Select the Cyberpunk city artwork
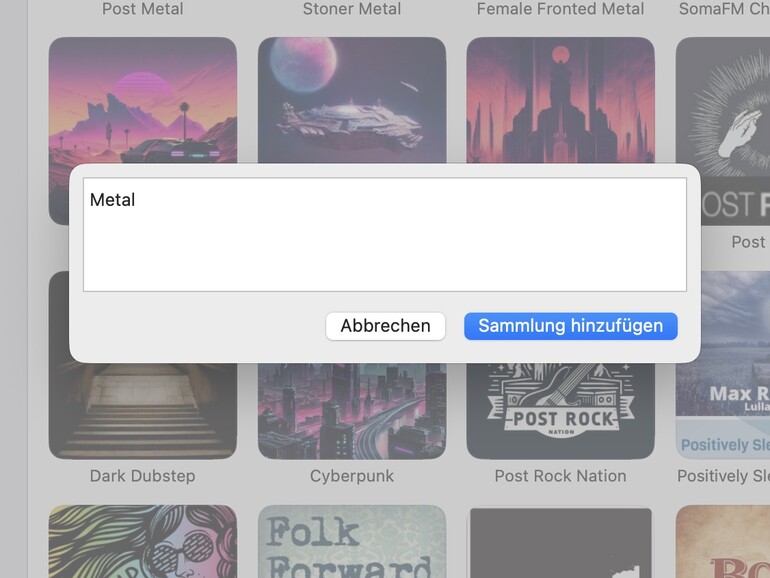This screenshot has width=770, height=578. (352, 412)
